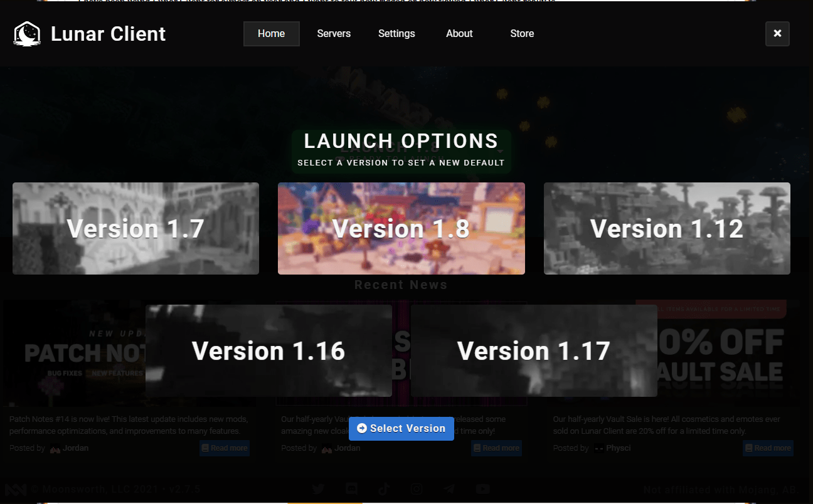The height and width of the screenshot is (504, 813).
Task: Click the author name Physci
Action: [619, 448]
